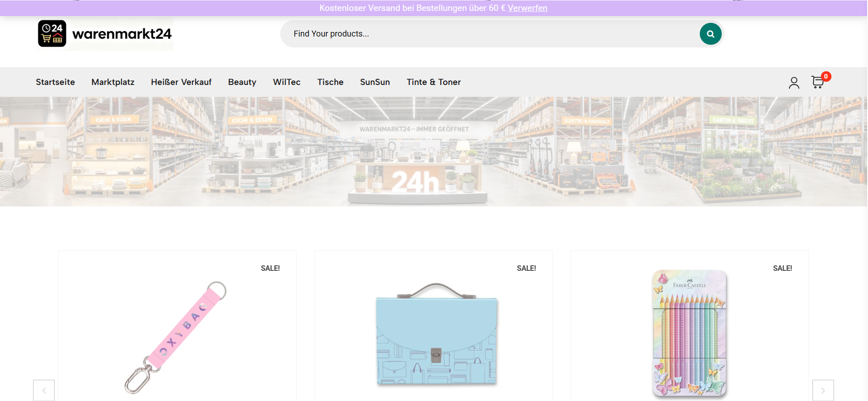Click SALE! badge on Faber-Castell card

coord(783,269)
